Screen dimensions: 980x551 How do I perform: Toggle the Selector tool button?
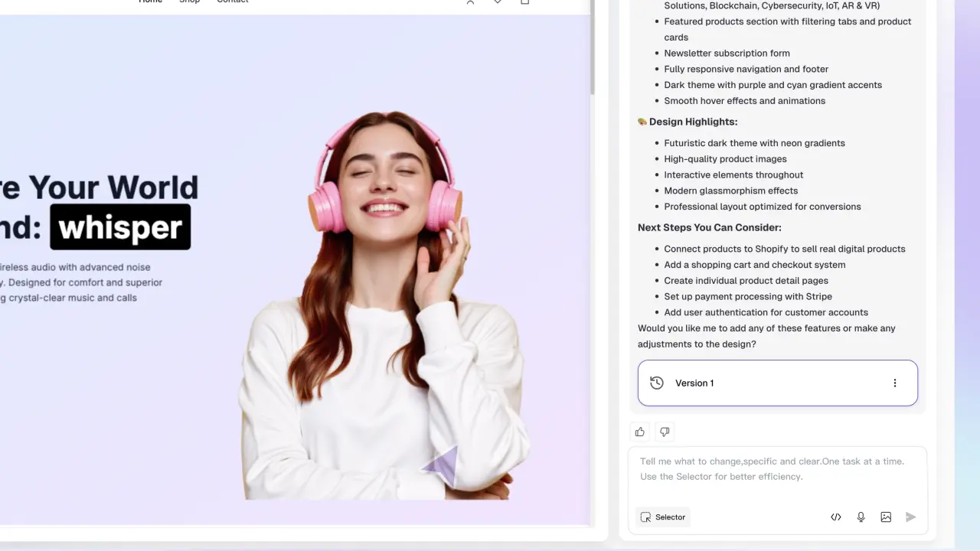(663, 517)
